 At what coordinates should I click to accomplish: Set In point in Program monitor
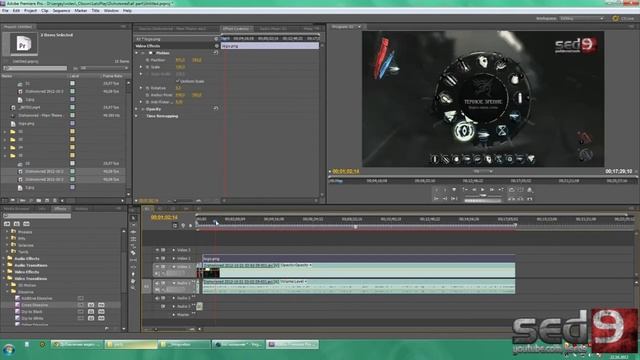pos(436,190)
